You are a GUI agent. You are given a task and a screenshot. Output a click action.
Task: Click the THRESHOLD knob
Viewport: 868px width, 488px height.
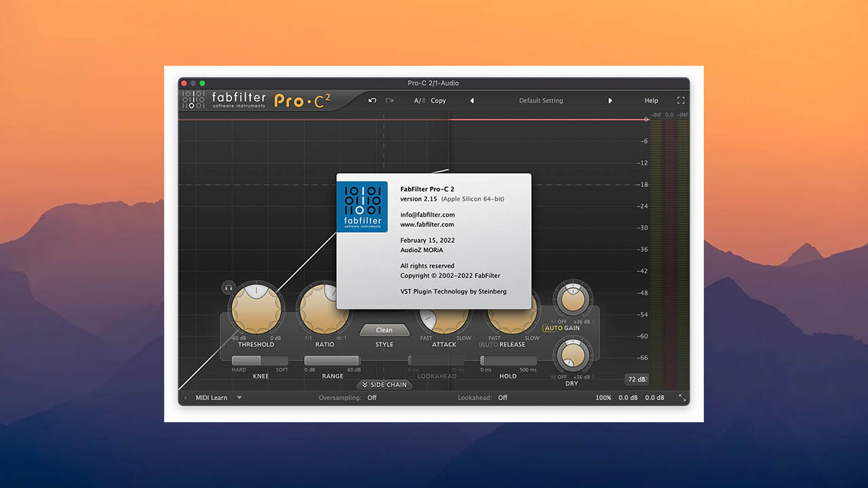point(256,308)
